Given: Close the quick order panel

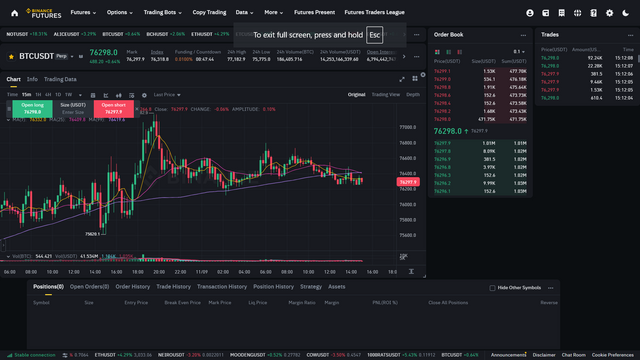Looking at the screenshot, I should (x=137, y=109).
